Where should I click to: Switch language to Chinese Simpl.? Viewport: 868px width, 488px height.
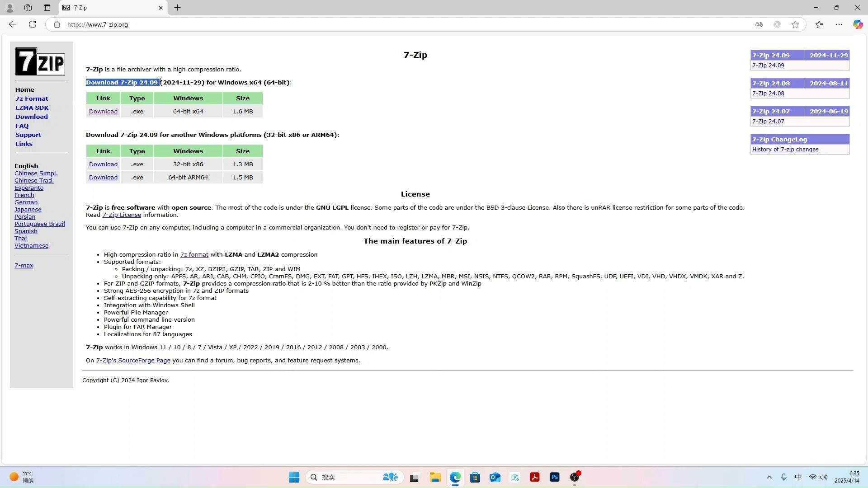[36, 173]
